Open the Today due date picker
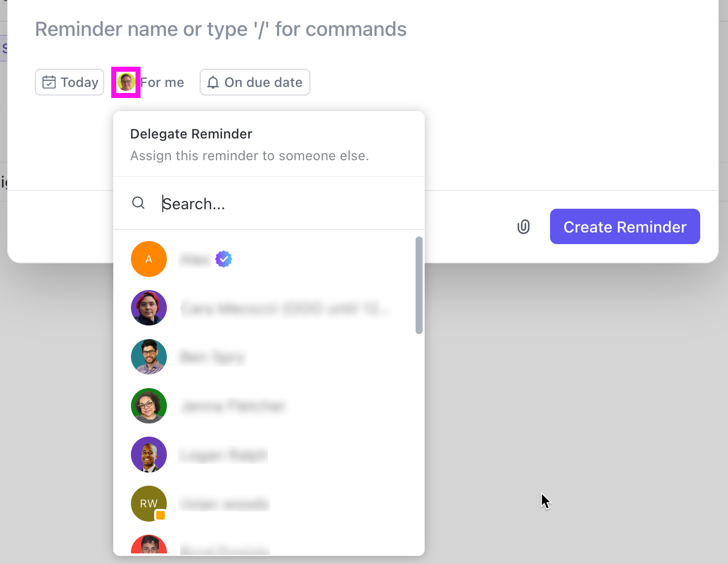The image size is (728, 564). (x=70, y=82)
